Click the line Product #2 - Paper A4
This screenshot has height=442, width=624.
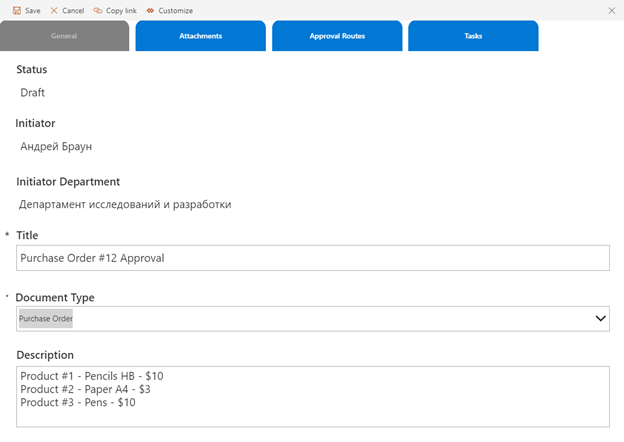click(x=85, y=389)
